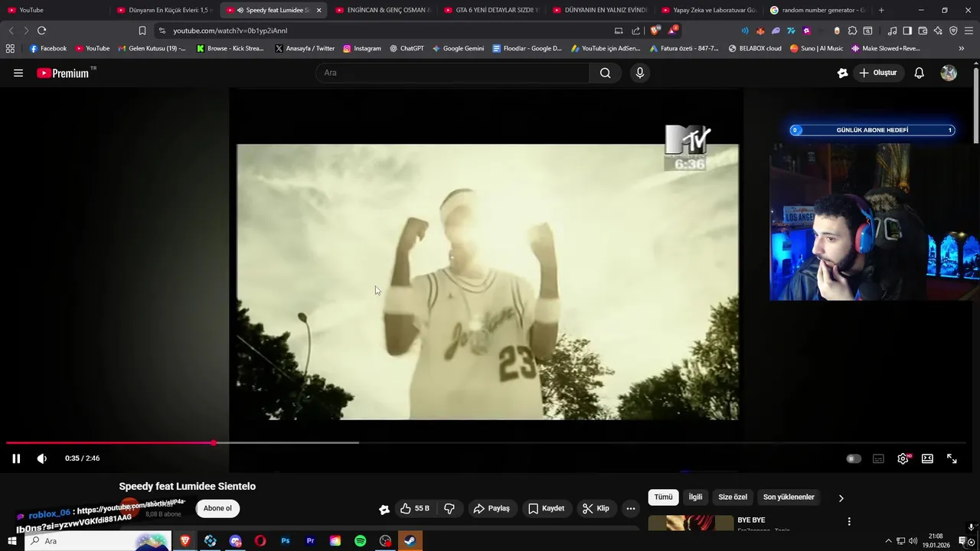Share the page with the address-bar share icon
This screenshot has width=980, height=551.
(636, 31)
